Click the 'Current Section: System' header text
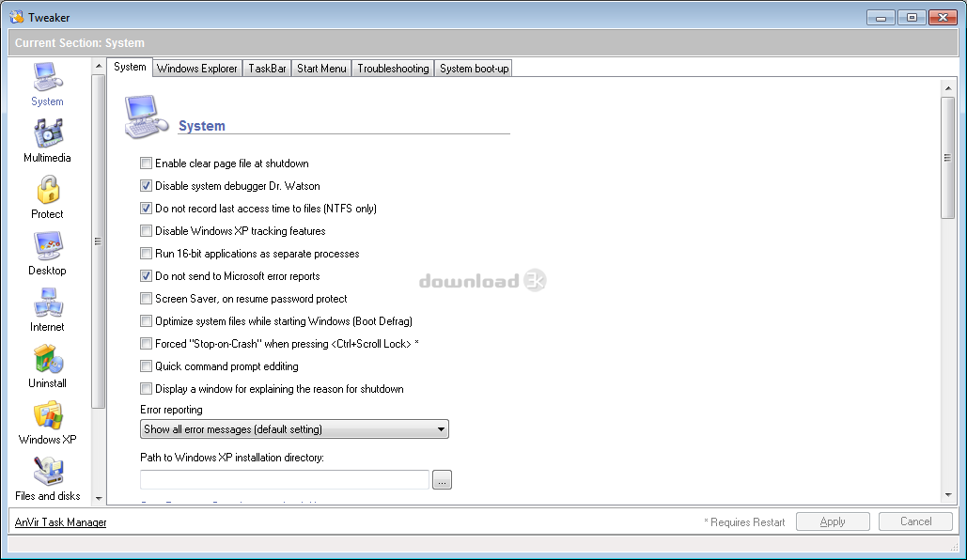The image size is (967, 560). (x=80, y=43)
